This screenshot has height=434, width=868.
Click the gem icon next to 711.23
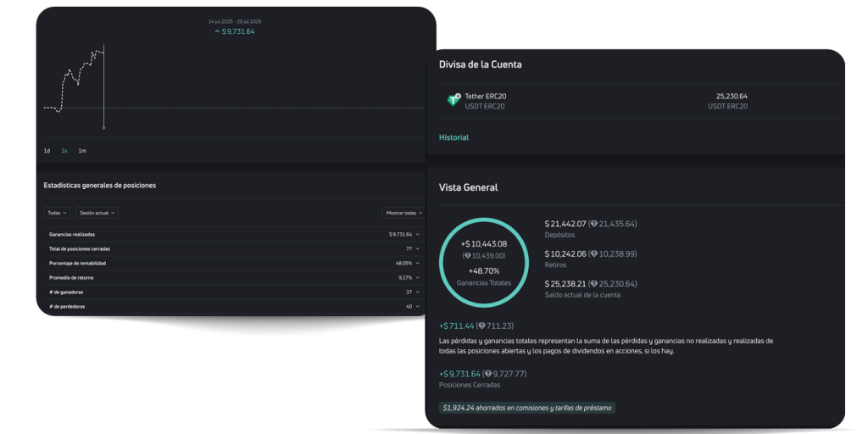pos(482,325)
